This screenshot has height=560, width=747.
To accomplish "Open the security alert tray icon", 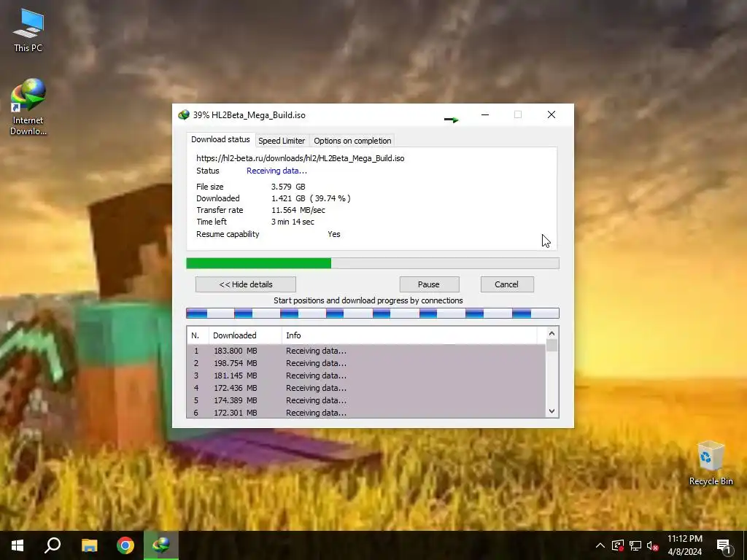I will point(618,545).
